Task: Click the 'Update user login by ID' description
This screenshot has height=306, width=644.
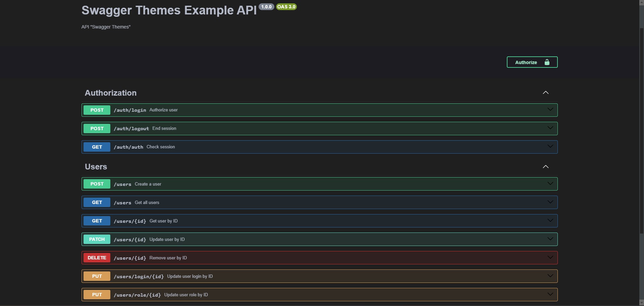Action: coord(190,276)
